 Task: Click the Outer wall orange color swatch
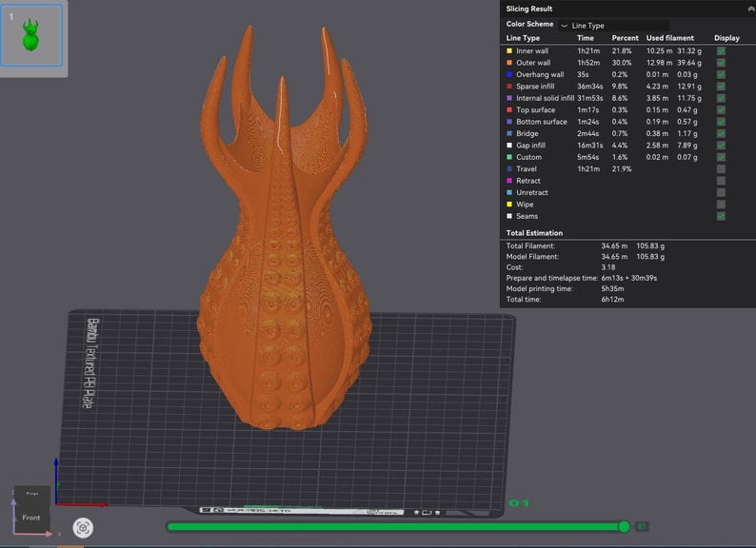pos(509,63)
